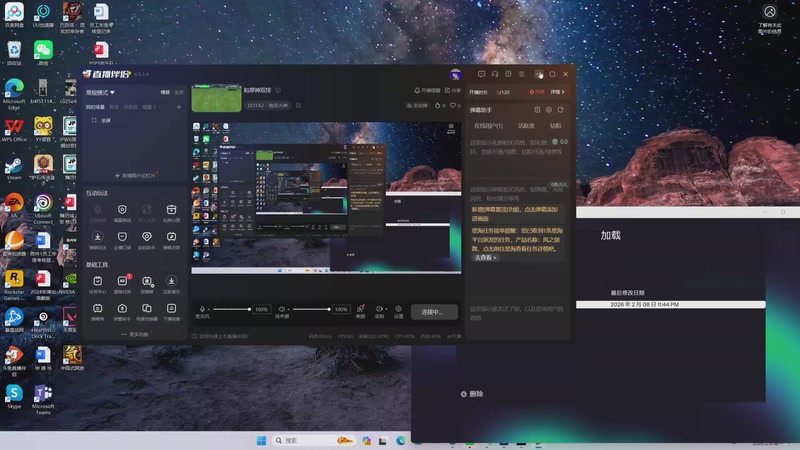
Task: Switch to the 活跃度 tab
Action: click(526, 126)
